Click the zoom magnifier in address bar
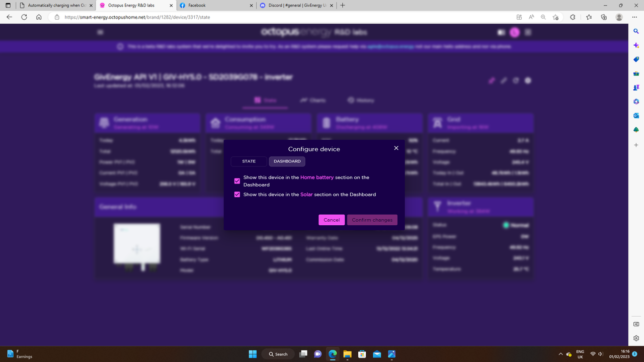Viewport: 644px width, 362px height. (543, 17)
